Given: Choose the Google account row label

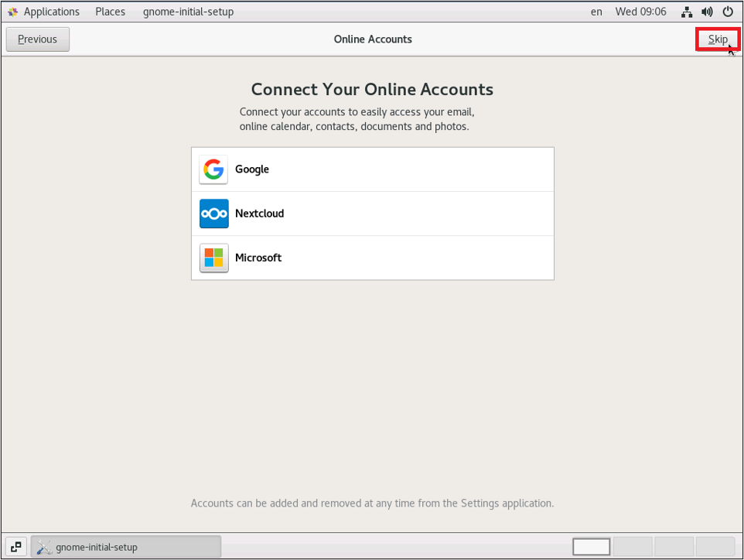Looking at the screenshot, I should click(252, 169).
